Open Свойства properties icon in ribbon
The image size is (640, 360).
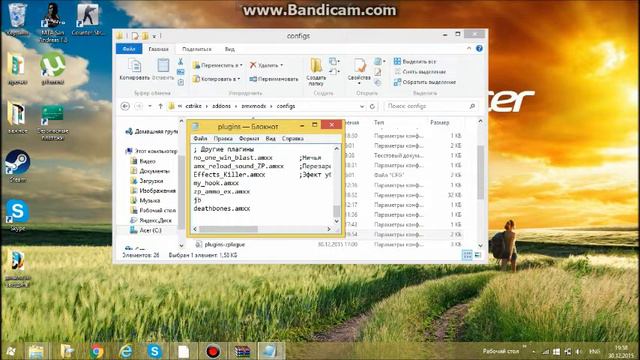coord(359,65)
